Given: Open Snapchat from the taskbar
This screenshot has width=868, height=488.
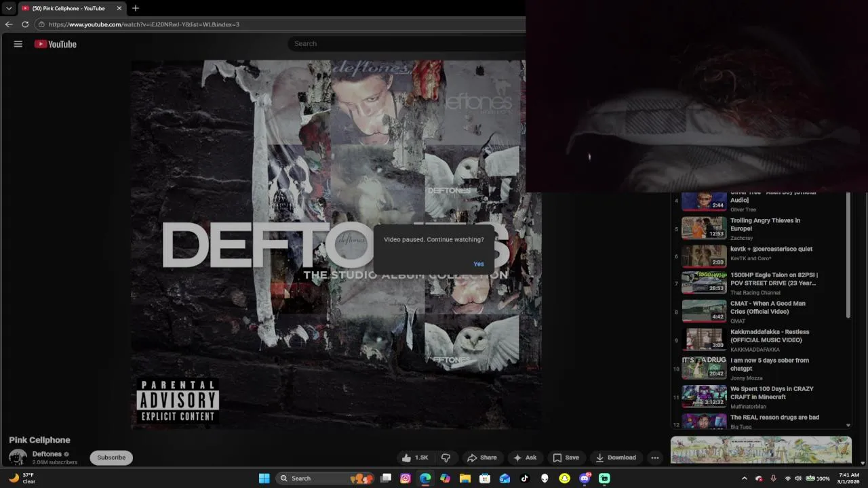Looking at the screenshot, I should coord(564,479).
